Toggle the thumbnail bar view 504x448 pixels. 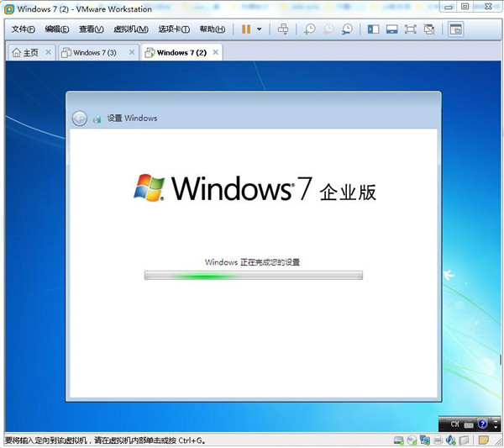(391, 29)
